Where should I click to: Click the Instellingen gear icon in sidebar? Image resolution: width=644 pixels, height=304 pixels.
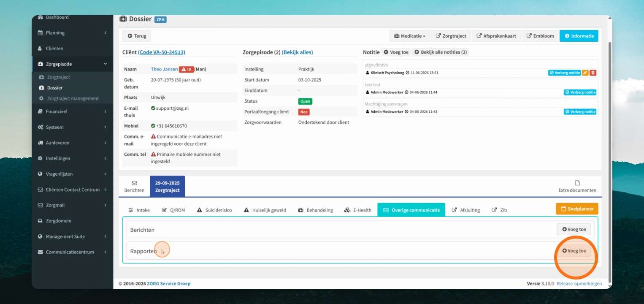pos(40,158)
